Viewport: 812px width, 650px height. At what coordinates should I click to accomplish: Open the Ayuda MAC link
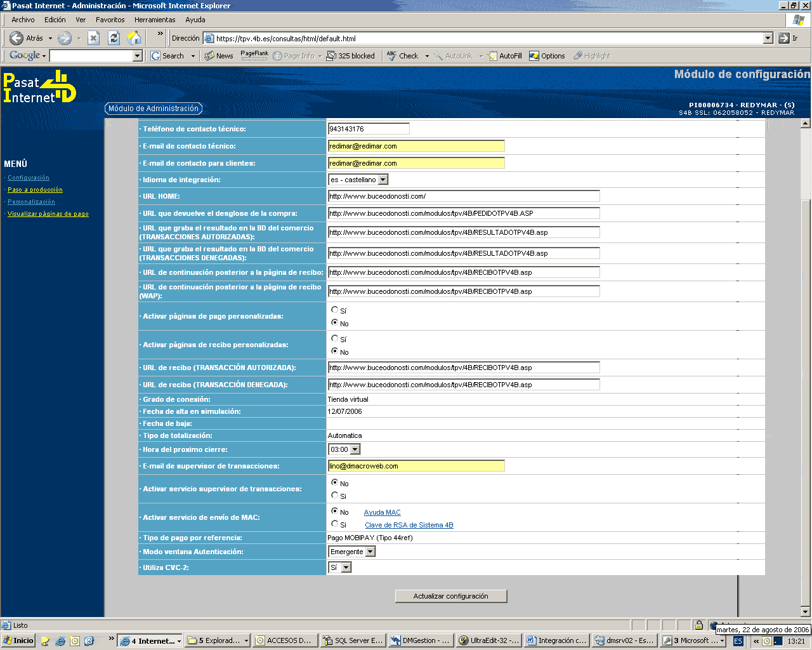pyautogui.click(x=382, y=512)
